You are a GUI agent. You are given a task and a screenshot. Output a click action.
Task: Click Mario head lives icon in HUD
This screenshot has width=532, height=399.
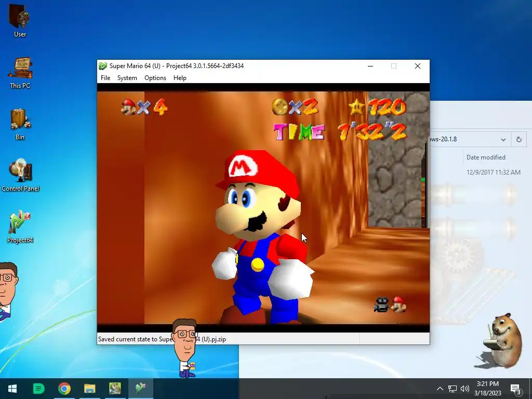click(129, 107)
